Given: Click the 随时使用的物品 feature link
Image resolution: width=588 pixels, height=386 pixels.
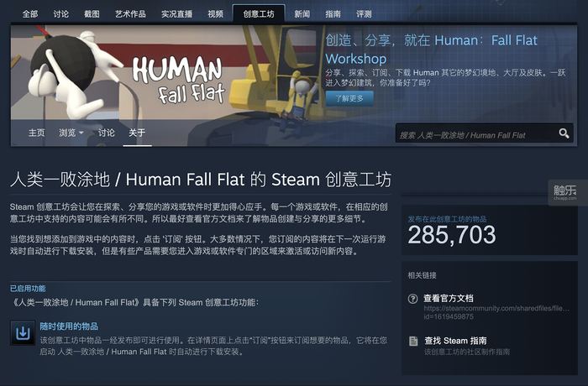Looking at the screenshot, I should pyautogui.click(x=69, y=326).
